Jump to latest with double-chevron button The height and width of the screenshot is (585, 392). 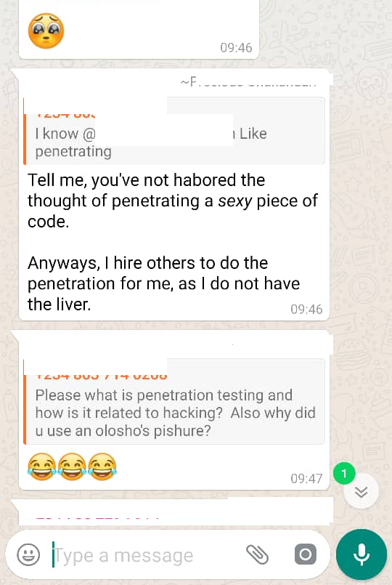point(361,492)
